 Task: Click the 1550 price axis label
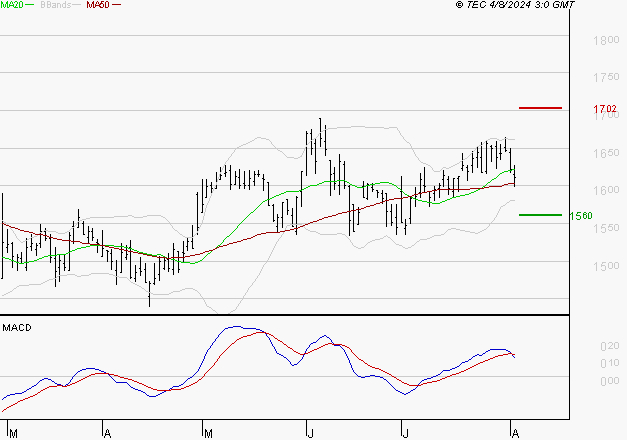pos(606,228)
